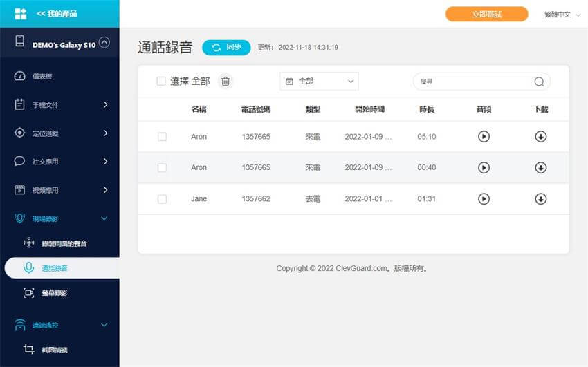
Task: Open 錄製周圍的聲音 surround recording item
Action: (x=64, y=243)
